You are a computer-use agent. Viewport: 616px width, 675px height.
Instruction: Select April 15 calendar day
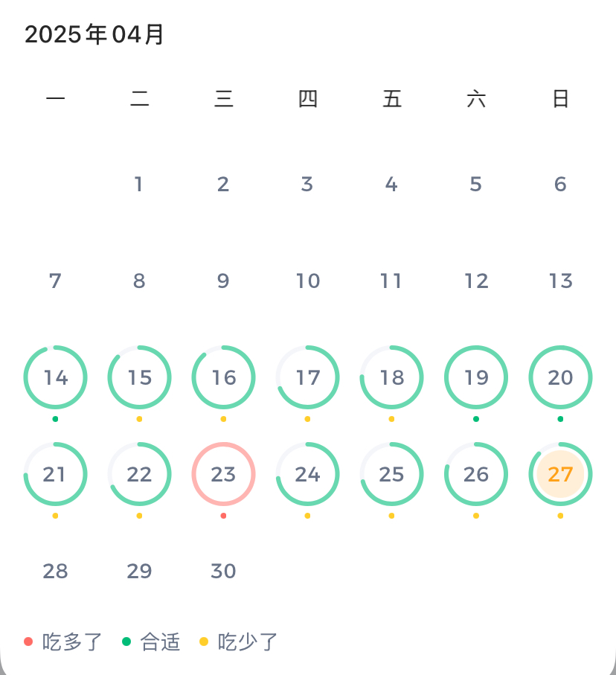[x=139, y=377]
